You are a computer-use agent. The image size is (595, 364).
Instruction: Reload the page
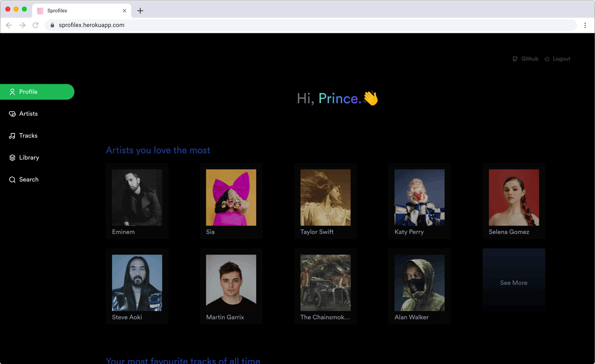(36, 25)
